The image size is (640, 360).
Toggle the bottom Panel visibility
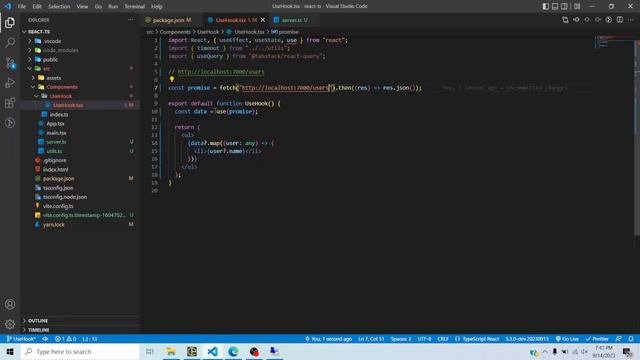coord(555,6)
